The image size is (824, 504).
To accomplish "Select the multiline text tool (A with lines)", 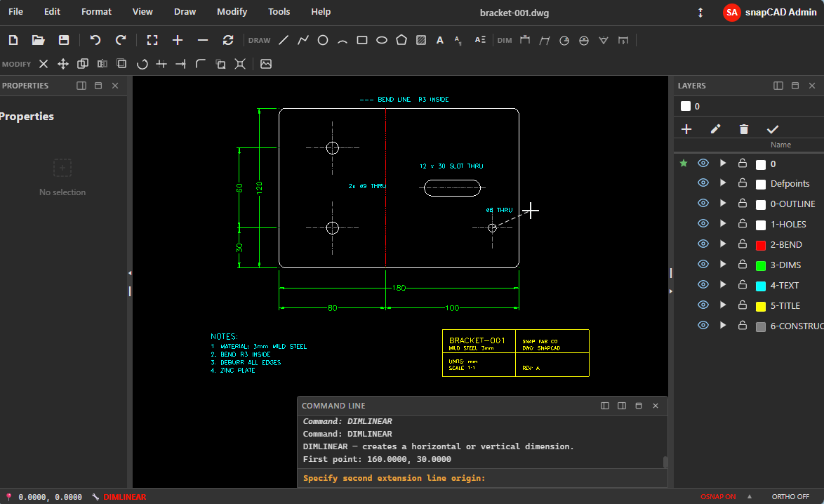I will point(480,40).
